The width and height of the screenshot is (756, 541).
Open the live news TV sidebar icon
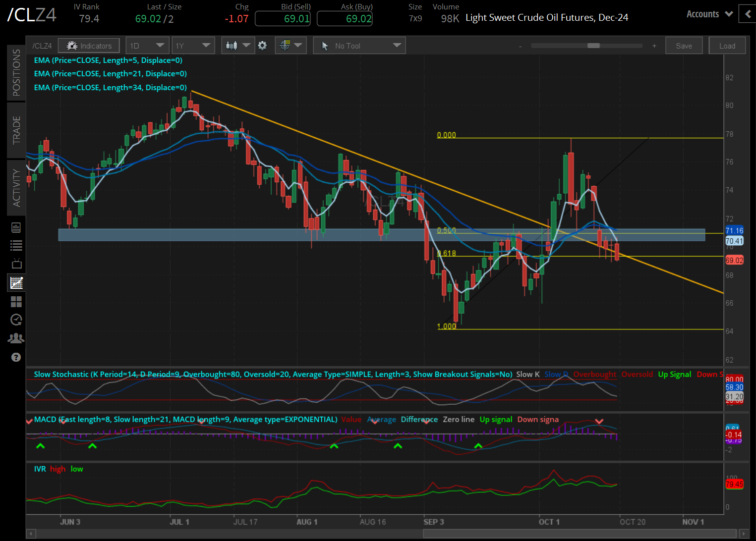pyautogui.click(x=16, y=264)
